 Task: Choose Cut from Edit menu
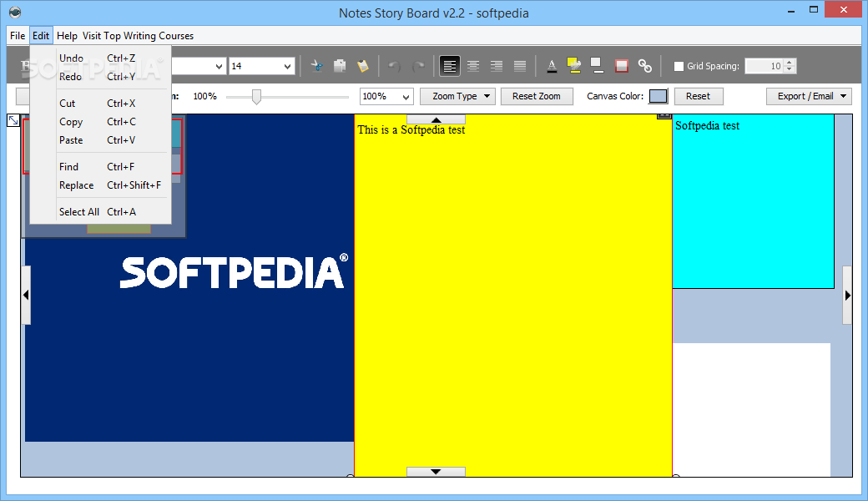point(100,103)
